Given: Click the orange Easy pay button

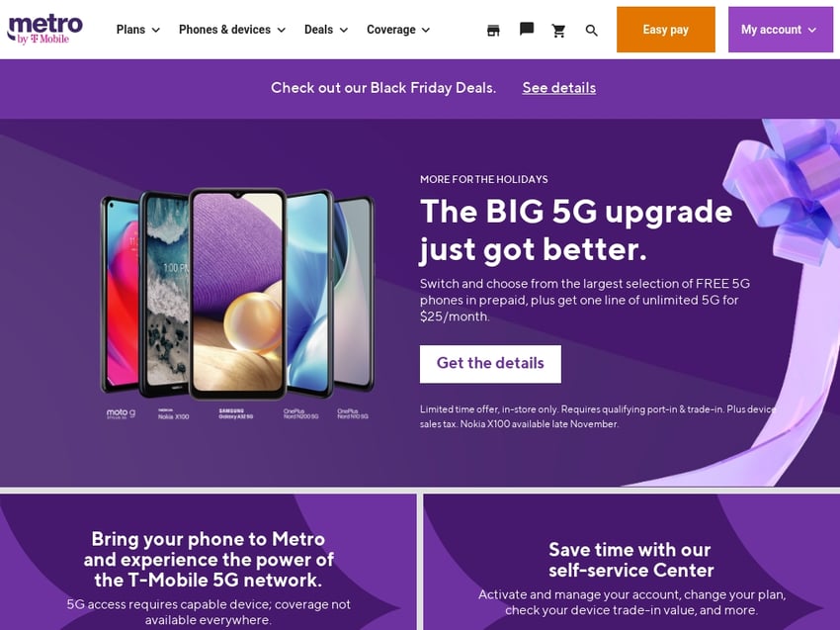Looking at the screenshot, I should 665,30.
